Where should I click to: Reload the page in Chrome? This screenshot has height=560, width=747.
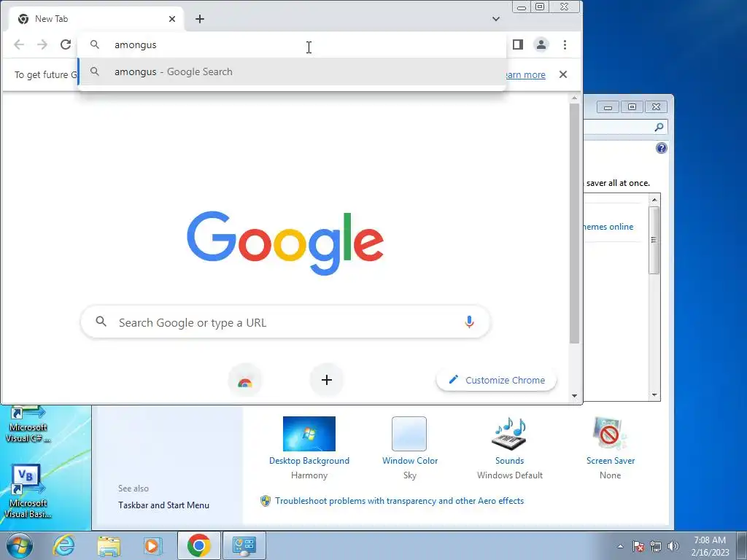[66, 44]
